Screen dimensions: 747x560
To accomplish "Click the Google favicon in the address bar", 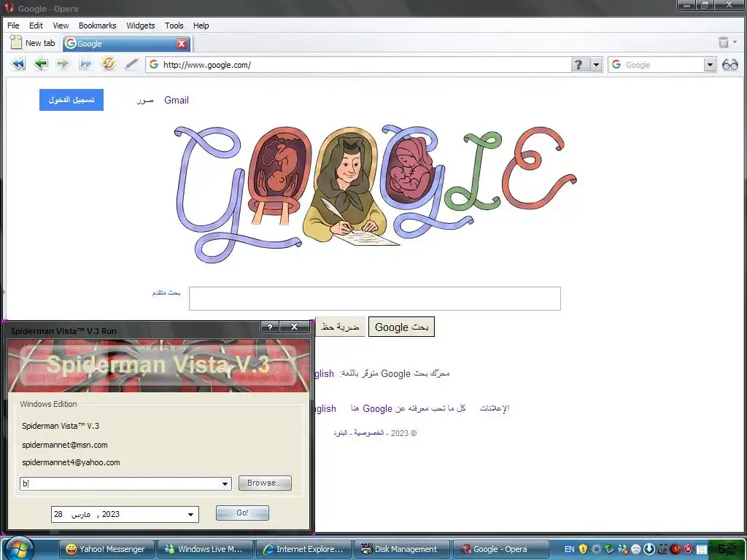I will pyautogui.click(x=153, y=64).
